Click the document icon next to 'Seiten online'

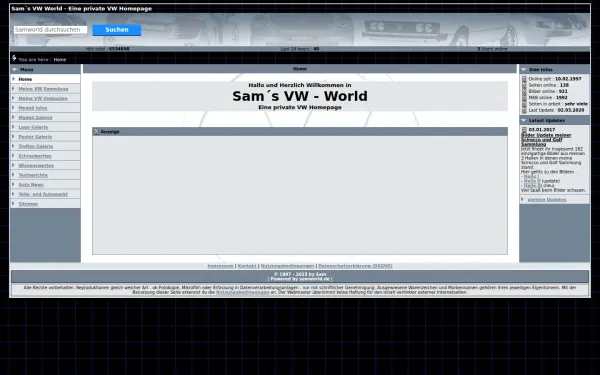pyautogui.click(x=524, y=85)
